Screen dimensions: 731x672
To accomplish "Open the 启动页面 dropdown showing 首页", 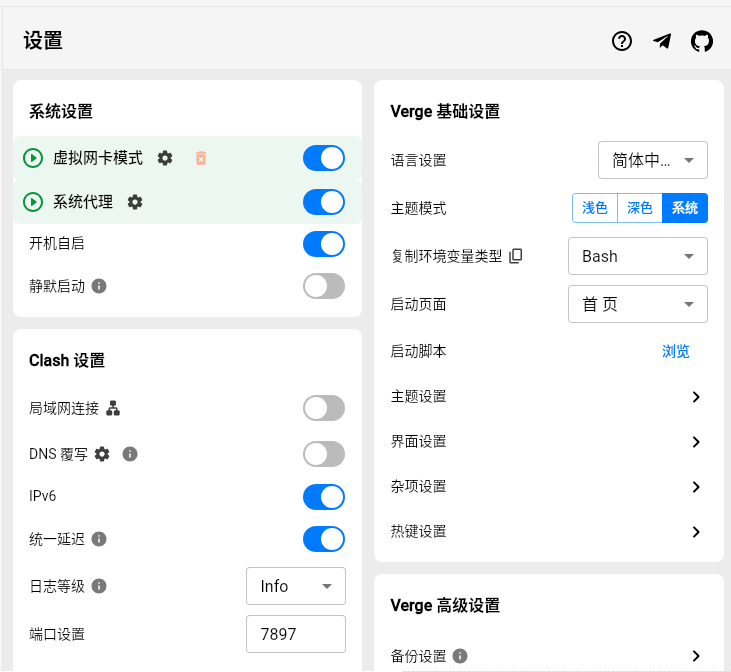I will pyautogui.click(x=638, y=304).
